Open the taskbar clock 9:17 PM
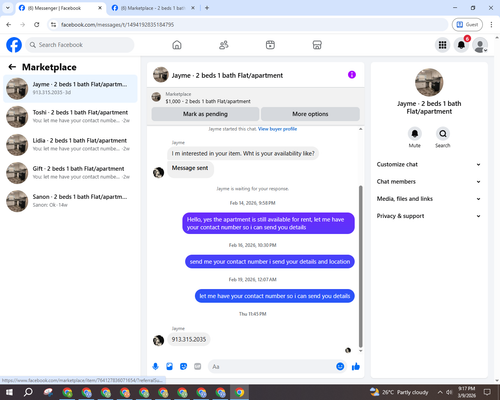The image size is (500, 400). tap(466, 392)
